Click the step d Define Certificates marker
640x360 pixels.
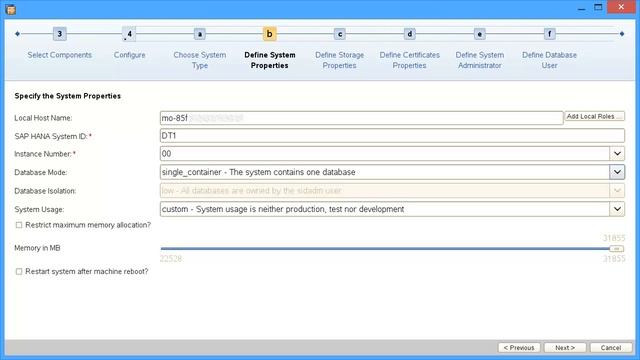click(409, 34)
